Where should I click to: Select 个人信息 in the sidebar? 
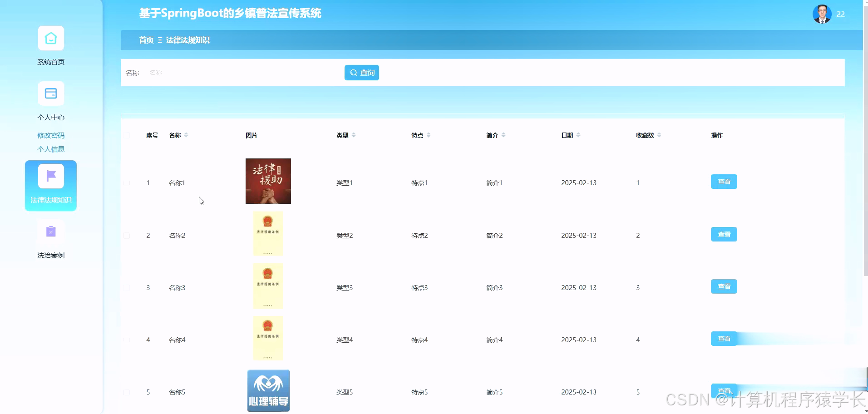pyautogui.click(x=50, y=149)
